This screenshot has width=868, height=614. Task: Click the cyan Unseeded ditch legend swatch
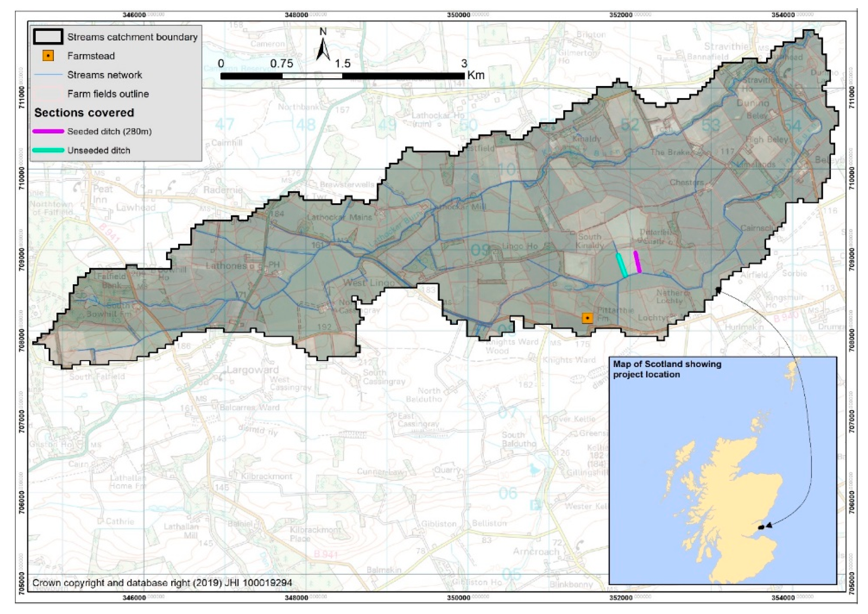pyautogui.click(x=48, y=150)
